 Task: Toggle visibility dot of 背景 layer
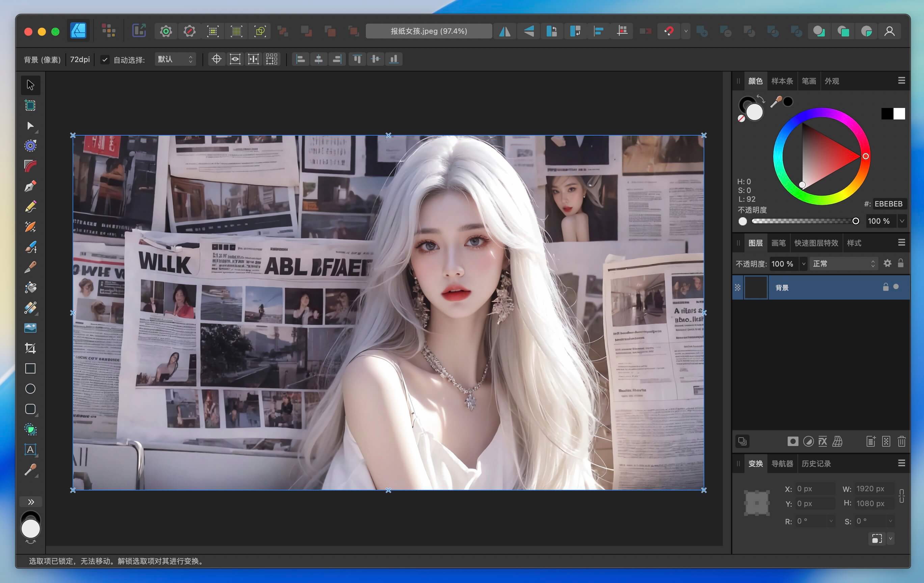point(896,287)
